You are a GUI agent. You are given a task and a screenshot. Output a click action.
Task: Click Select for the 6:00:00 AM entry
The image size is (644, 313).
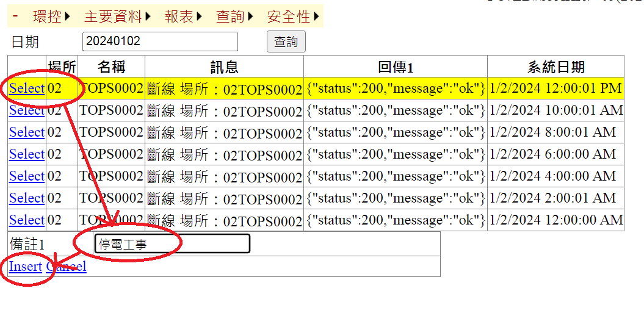coord(27,154)
